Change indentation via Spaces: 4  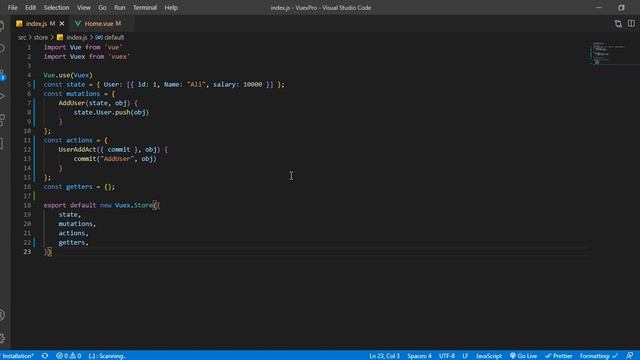[x=419, y=356]
